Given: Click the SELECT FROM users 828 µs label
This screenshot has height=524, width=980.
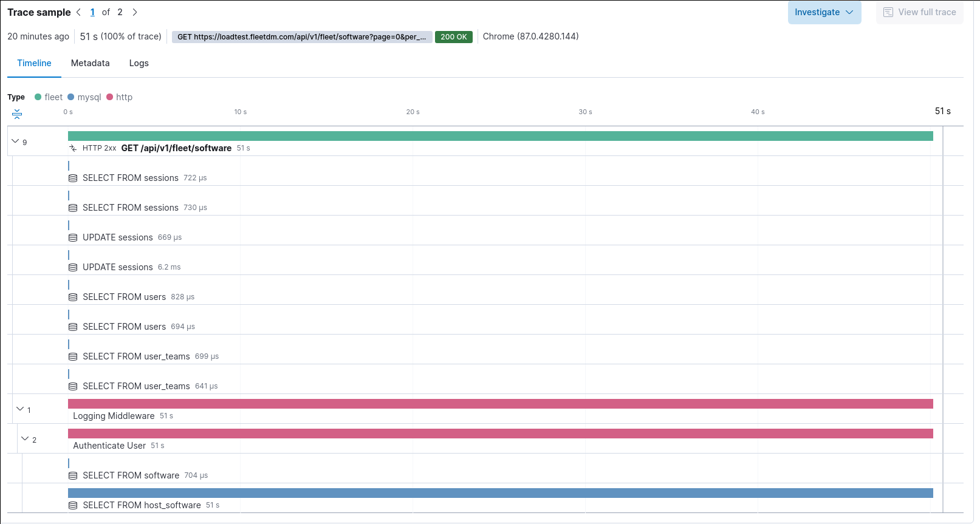Looking at the screenshot, I should click(124, 297).
